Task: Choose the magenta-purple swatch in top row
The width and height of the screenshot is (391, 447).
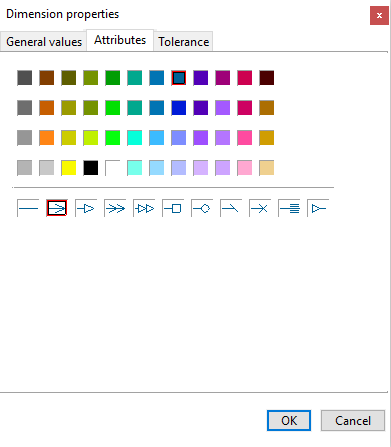Action: pyautogui.click(x=223, y=78)
